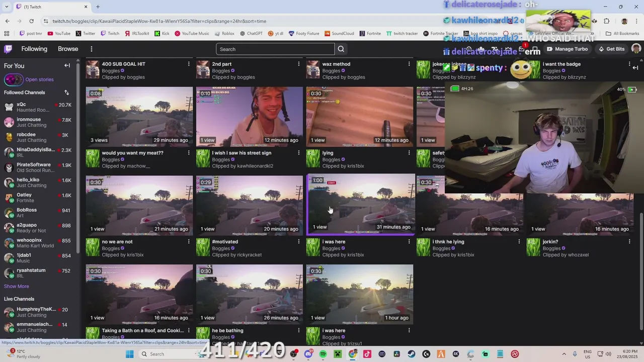Viewport: 644px width, 362px height.
Task: Play the #motivated clip thumbnail
Action: click(250, 206)
